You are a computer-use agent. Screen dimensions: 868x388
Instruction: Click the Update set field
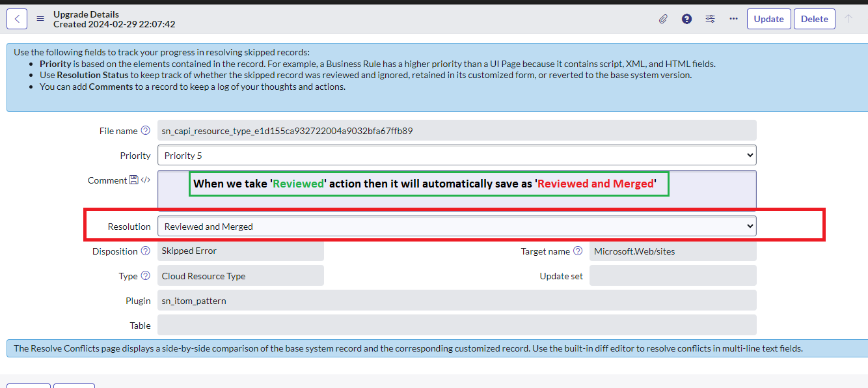coord(673,275)
